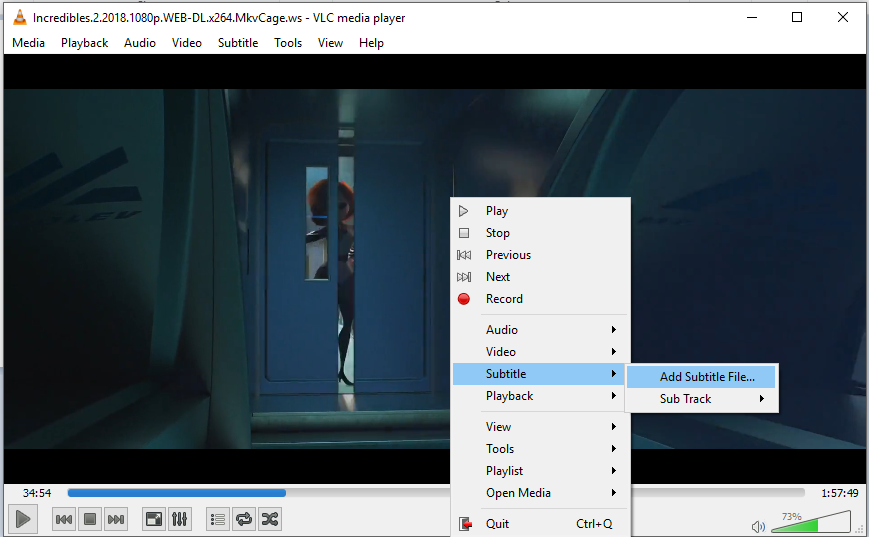Choose Next in the context menu
The width and height of the screenshot is (869, 537).
540,277
